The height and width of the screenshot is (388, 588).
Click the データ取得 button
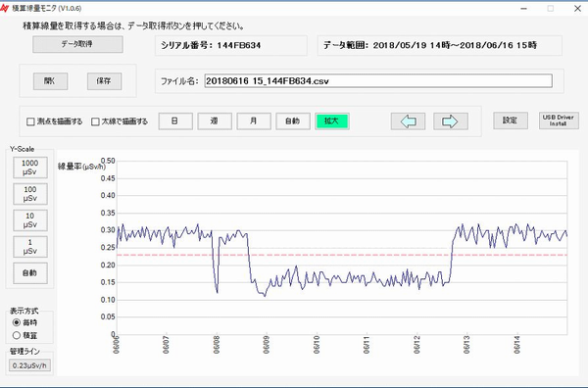click(77, 44)
